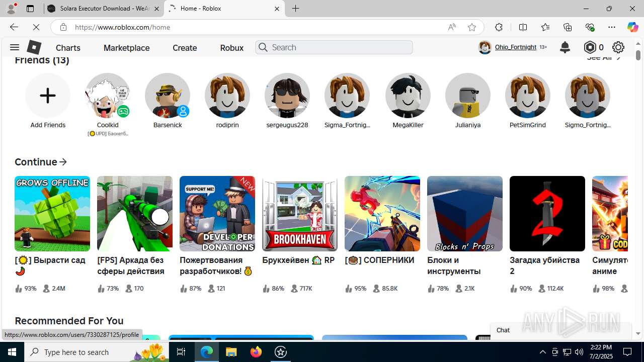Screen dimensions: 644x362
Task: Click the Roblox search field
Action: click(x=334, y=47)
